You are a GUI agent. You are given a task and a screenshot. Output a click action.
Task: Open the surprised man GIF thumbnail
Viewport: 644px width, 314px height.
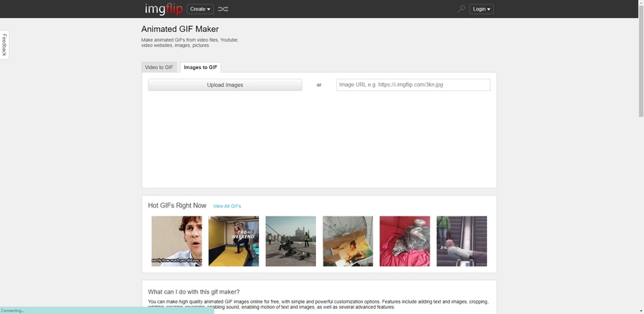(177, 241)
